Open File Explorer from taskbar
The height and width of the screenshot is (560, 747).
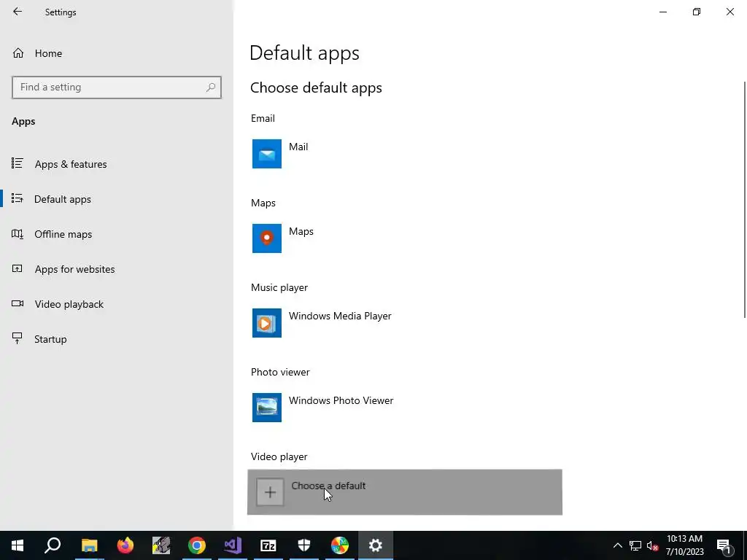point(89,545)
